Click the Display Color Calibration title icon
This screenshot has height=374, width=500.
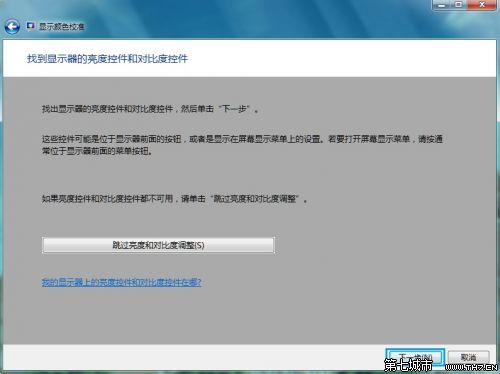tap(30, 26)
